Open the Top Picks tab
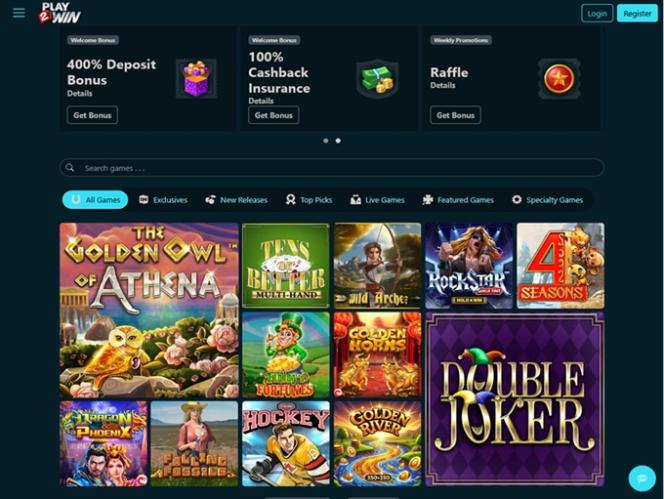The height and width of the screenshot is (499, 664). click(x=309, y=200)
